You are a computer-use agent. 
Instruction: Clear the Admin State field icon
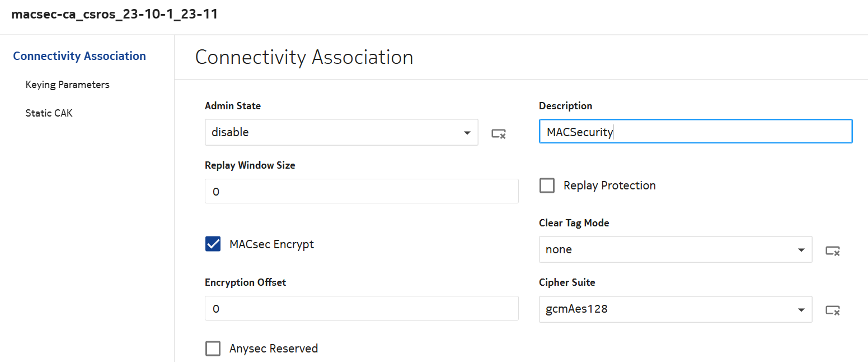pos(499,133)
